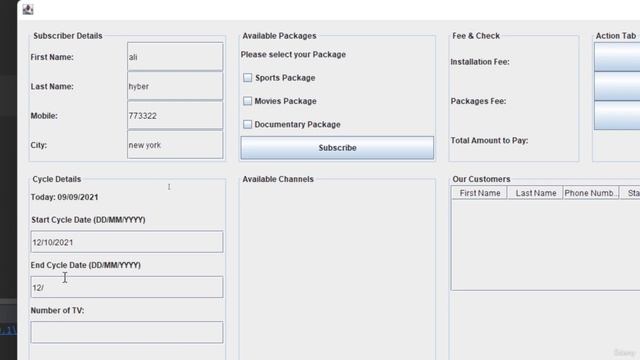Viewport: 640px width, 360px height.
Task: Click the First Name field containing ali
Action: point(175,57)
